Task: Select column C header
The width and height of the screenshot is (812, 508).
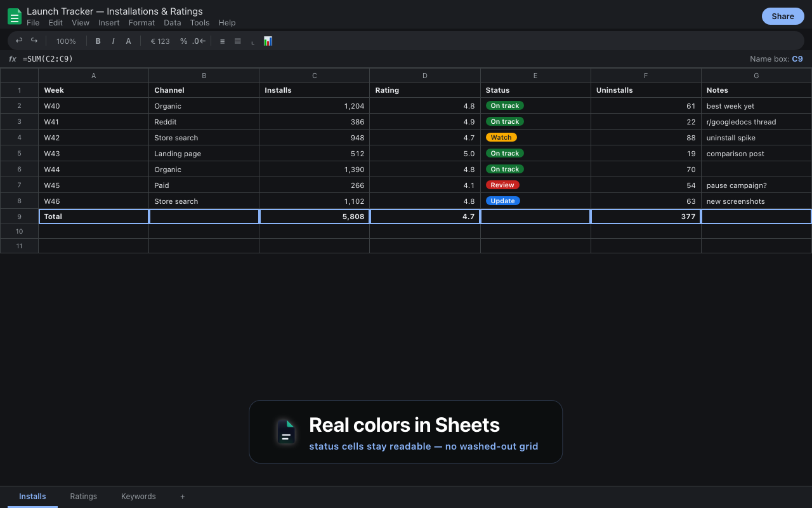Action: point(315,76)
